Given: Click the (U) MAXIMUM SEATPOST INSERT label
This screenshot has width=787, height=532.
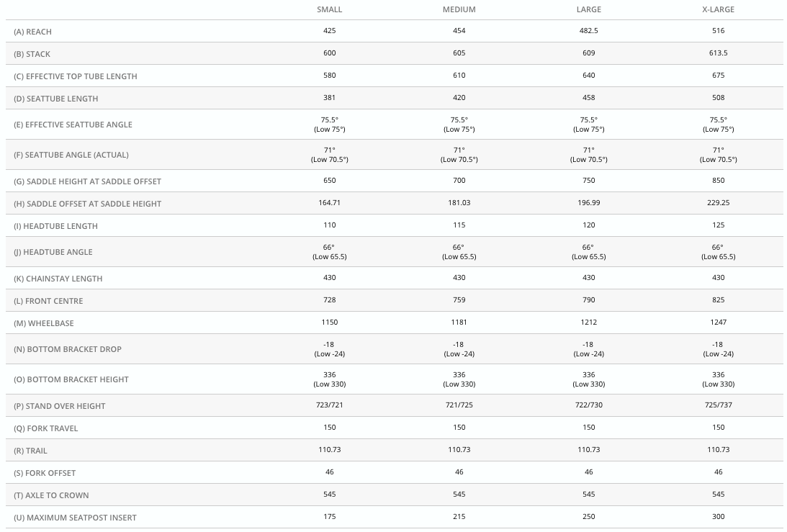Looking at the screenshot, I should [76, 518].
